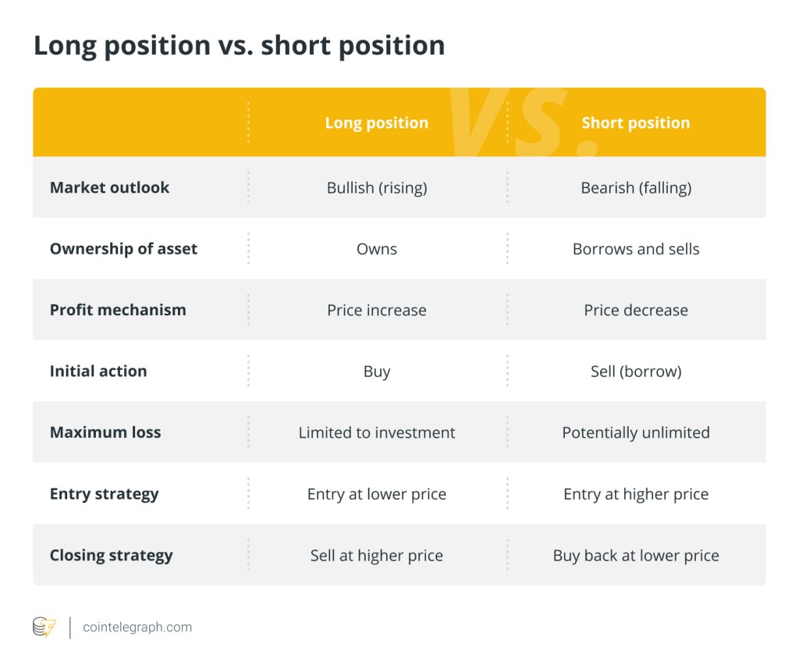This screenshot has width=799, height=672.
Task: Click the 'Bullish (rising)' cell
Action: click(x=377, y=187)
